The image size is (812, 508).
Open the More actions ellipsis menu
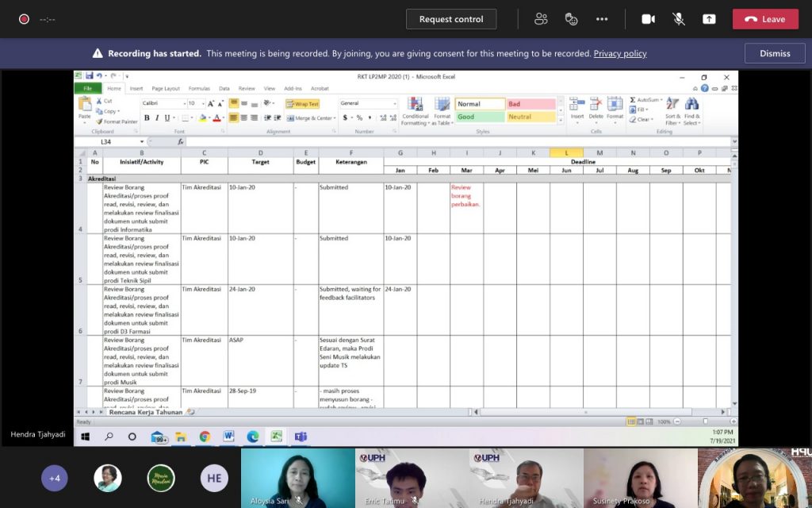pyautogui.click(x=602, y=19)
